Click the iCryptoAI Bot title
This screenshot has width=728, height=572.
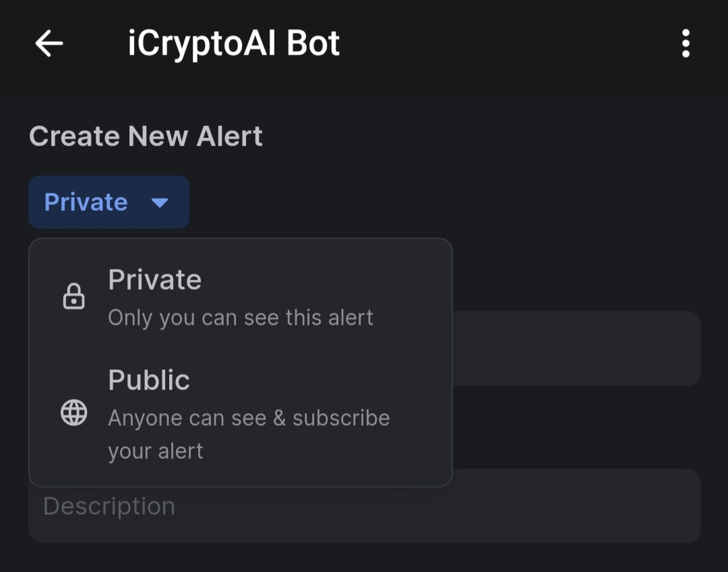tap(234, 44)
